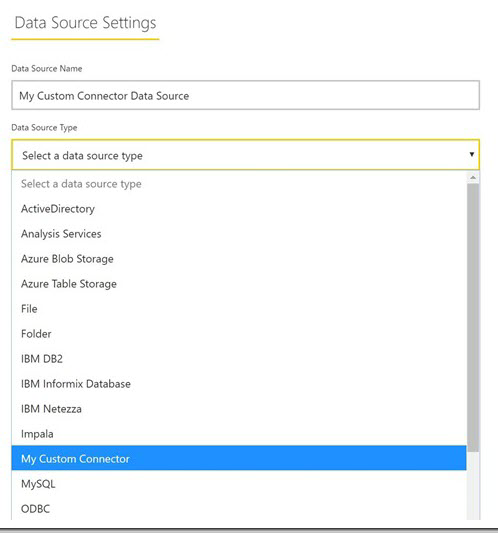Click the Data Source Name input field
Image resolution: width=498 pixels, height=540 pixels.
coord(245,95)
